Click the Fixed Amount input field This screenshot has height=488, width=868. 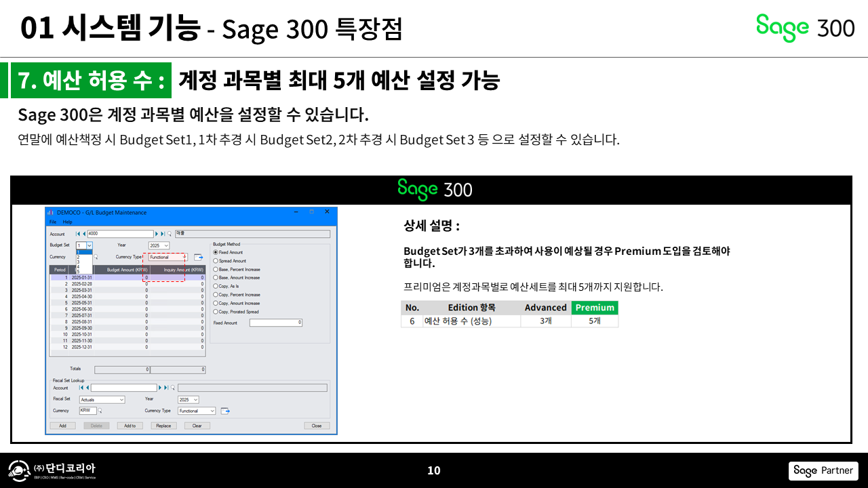(276, 323)
